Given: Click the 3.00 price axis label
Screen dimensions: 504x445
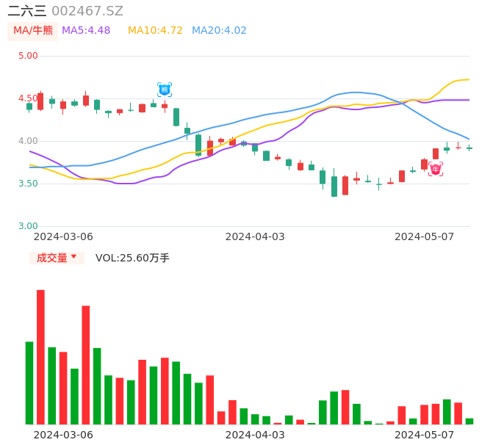Looking at the screenshot, I should coord(28,226).
